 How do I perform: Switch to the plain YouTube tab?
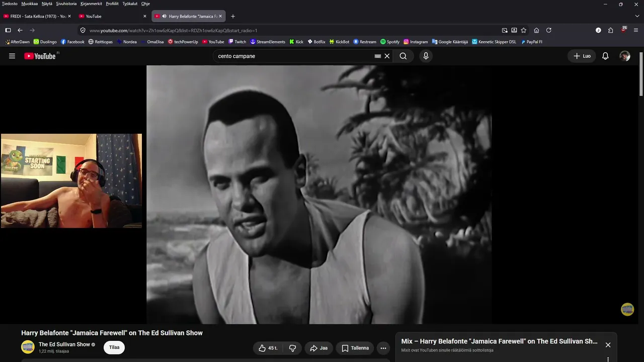click(x=113, y=16)
